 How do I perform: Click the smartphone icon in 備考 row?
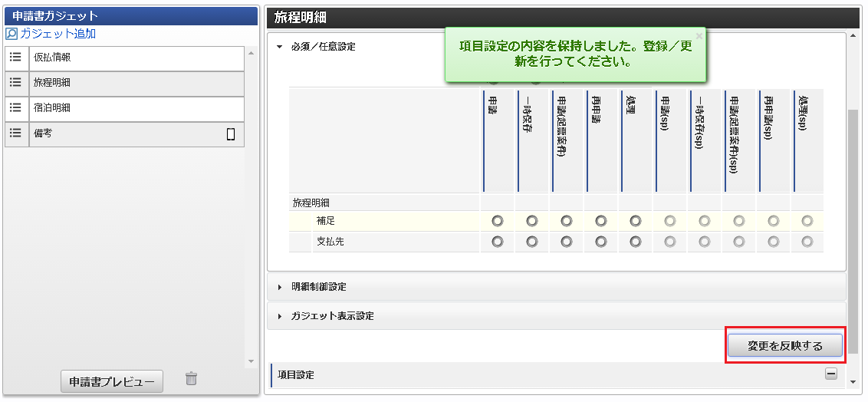230,134
